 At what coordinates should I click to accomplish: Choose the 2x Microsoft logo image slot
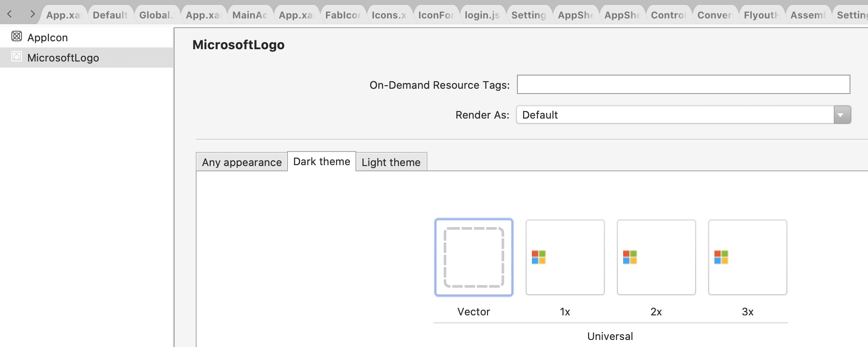(x=656, y=257)
